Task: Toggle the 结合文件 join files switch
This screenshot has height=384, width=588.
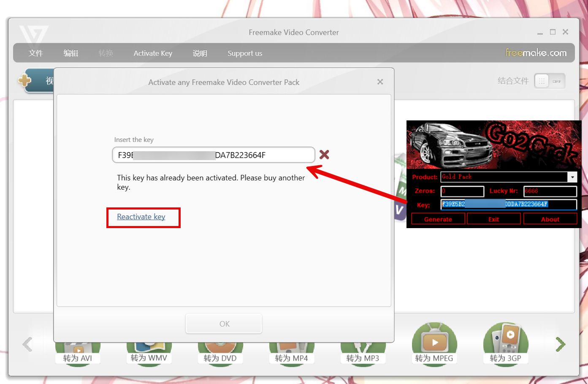Action: tap(549, 81)
